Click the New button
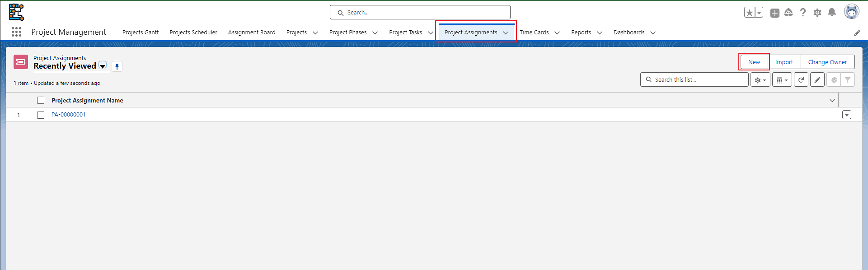The height and width of the screenshot is (270, 868). 754,62
